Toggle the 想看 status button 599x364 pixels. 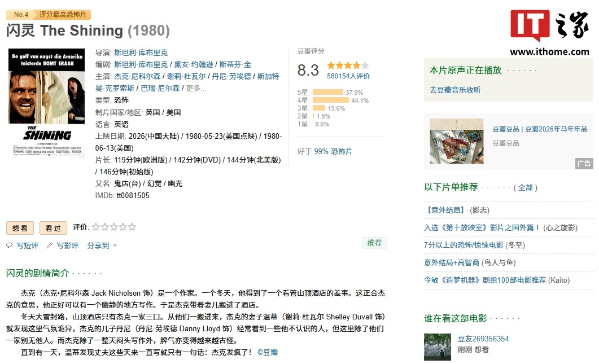[20, 228]
